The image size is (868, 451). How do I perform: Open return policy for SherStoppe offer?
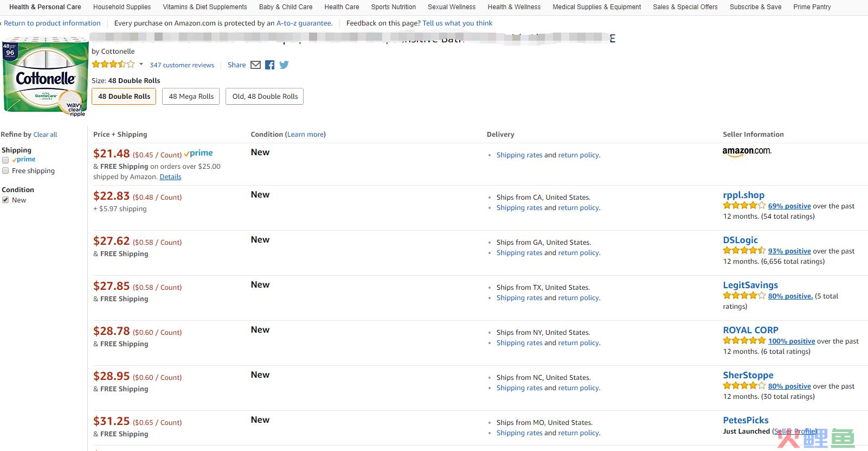[578, 388]
